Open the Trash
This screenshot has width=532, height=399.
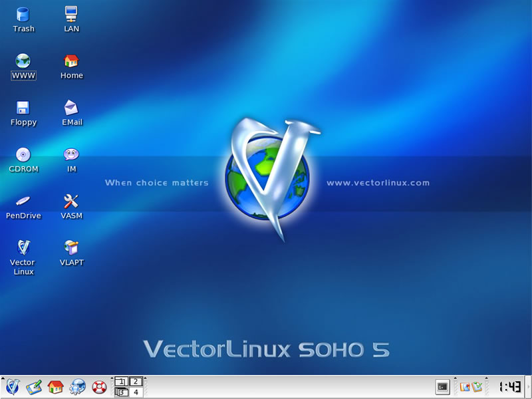click(23, 13)
